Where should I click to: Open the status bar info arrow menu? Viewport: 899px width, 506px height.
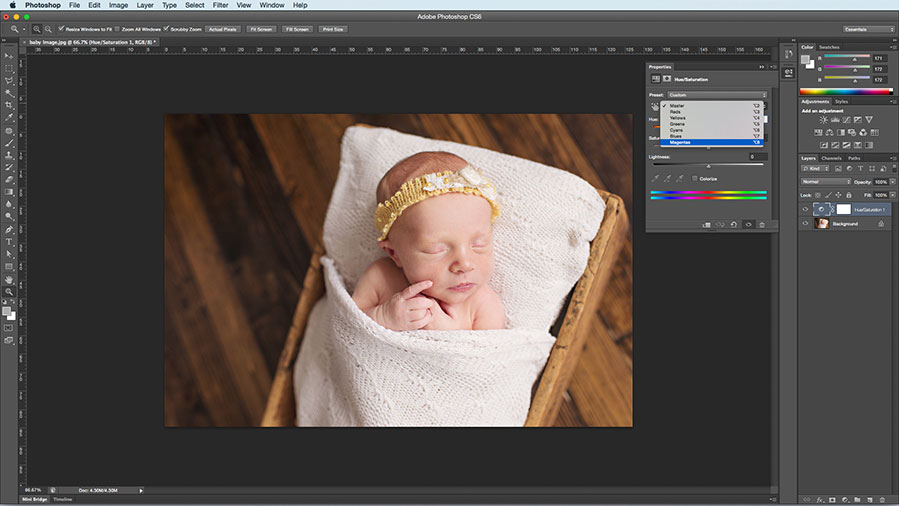(141, 491)
